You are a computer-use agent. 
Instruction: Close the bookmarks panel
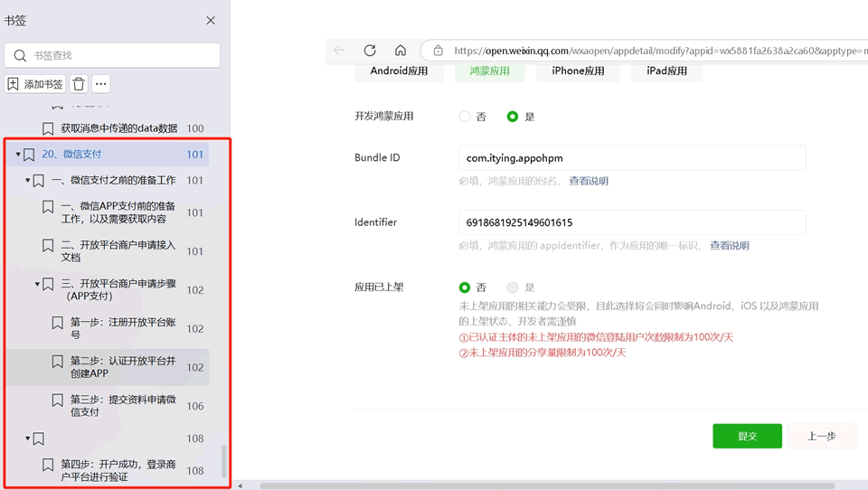[211, 20]
